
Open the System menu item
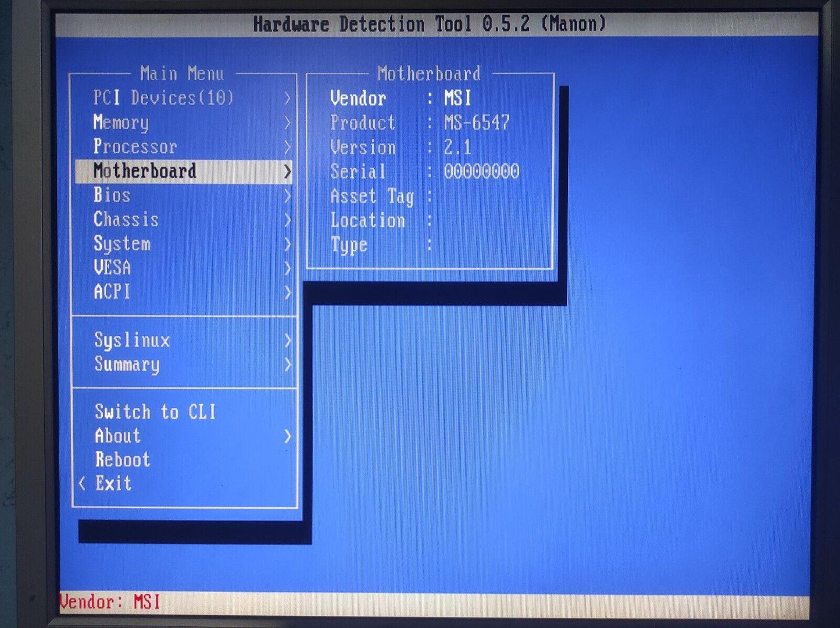click(122, 243)
